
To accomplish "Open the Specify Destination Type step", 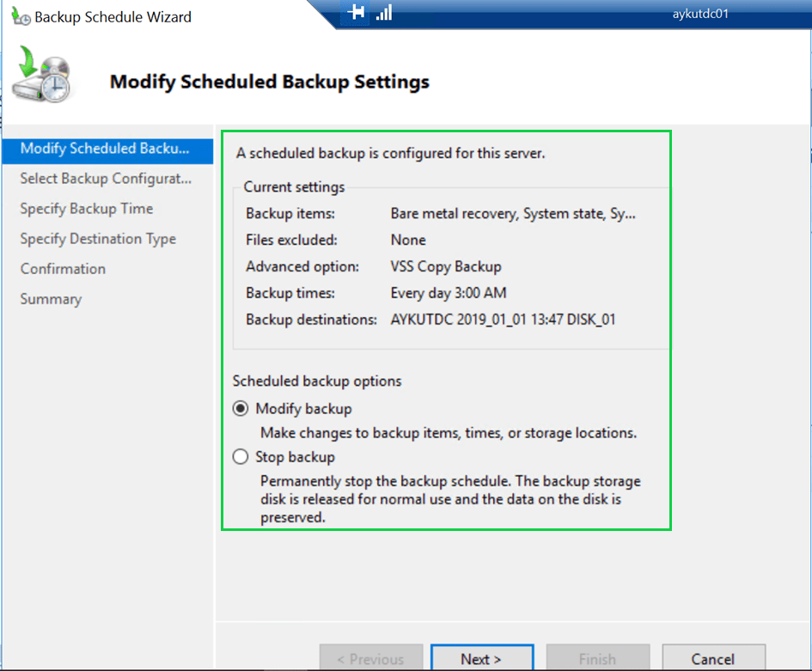I will click(x=98, y=239).
